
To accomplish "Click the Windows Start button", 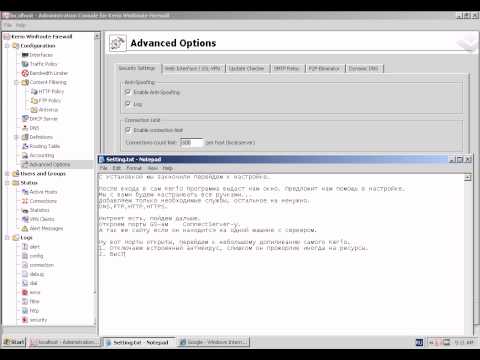I will pos(14,342).
